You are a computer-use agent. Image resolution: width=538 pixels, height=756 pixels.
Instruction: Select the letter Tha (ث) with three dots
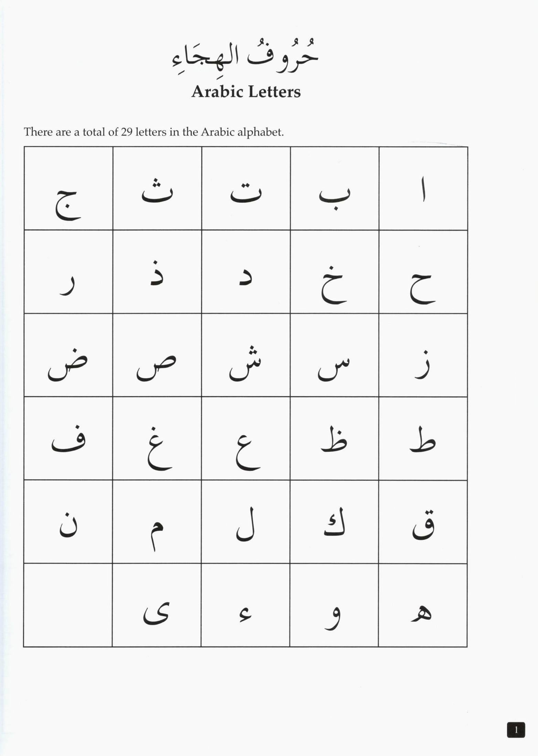pyautogui.click(x=157, y=189)
